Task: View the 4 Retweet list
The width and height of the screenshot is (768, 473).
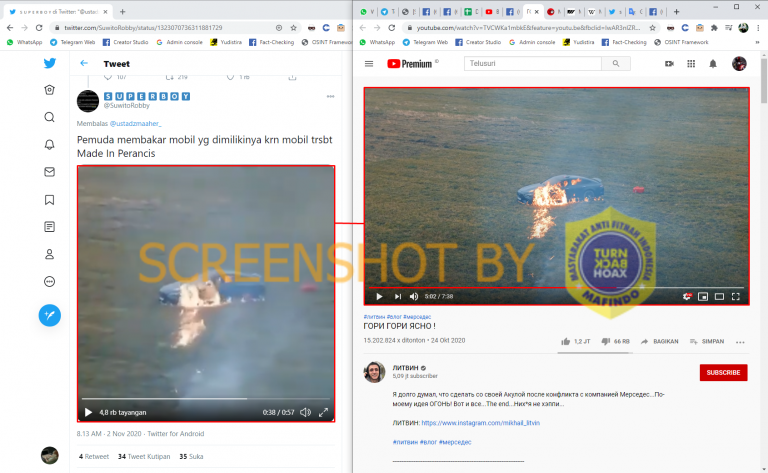Action: click(x=94, y=456)
